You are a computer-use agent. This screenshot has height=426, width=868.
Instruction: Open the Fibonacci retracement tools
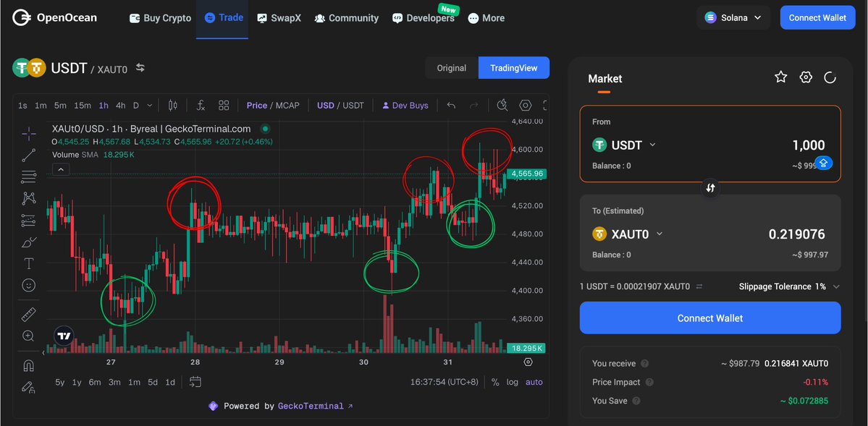(x=29, y=177)
